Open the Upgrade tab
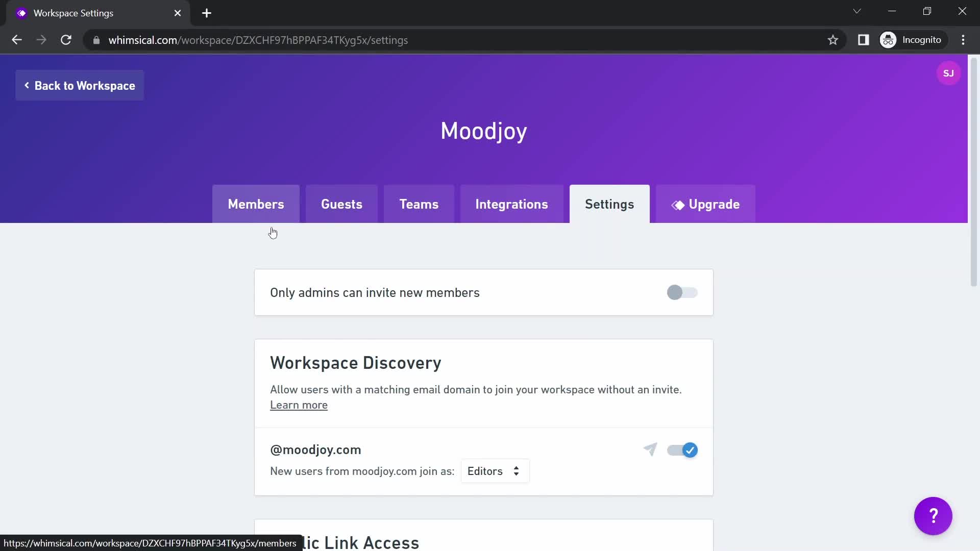Viewport: 980px width, 551px height. click(705, 204)
